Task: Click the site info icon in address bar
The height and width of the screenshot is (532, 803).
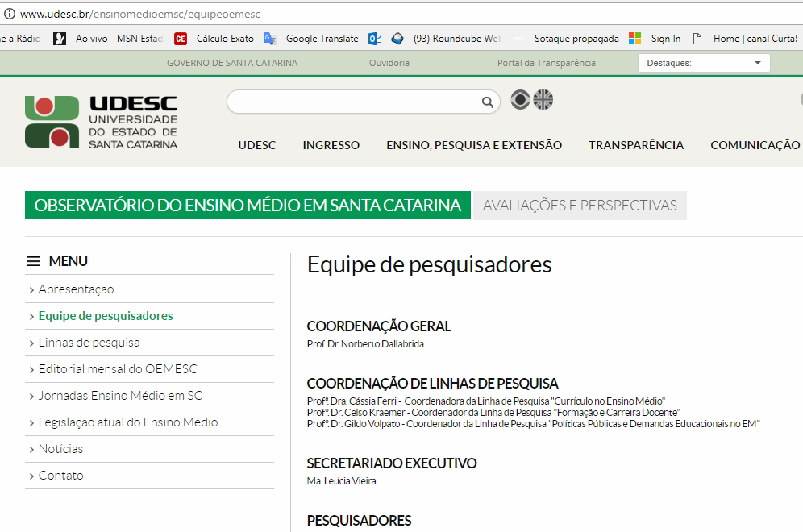Action: point(10,15)
